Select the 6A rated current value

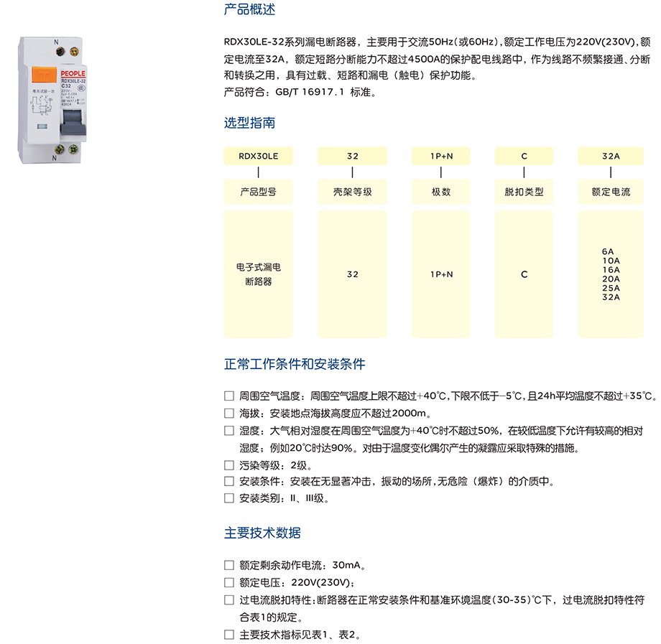click(609, 252)
